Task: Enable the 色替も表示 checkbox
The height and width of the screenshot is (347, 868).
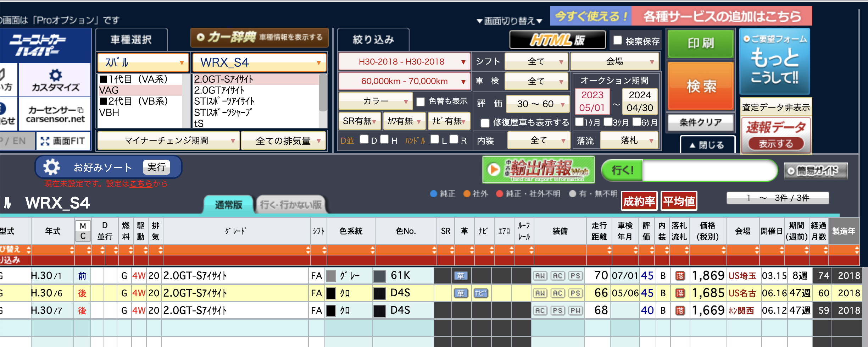Action: pos(421,102)
